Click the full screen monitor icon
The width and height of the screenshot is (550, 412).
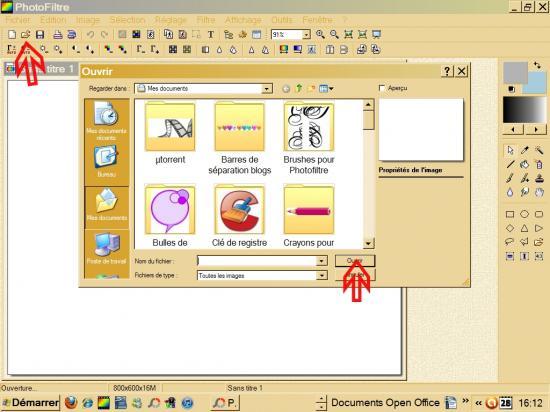click(x=376, y=34)
